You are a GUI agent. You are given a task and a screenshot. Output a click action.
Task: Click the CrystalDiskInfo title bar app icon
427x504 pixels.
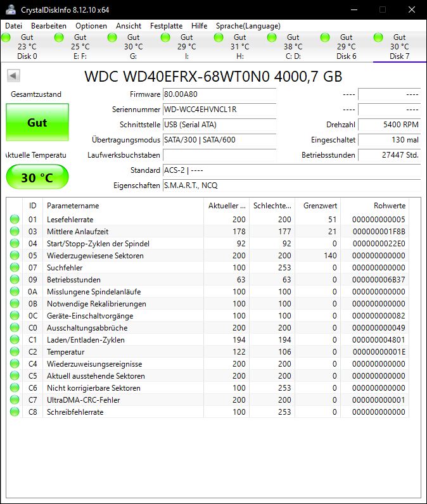[11, 9]
